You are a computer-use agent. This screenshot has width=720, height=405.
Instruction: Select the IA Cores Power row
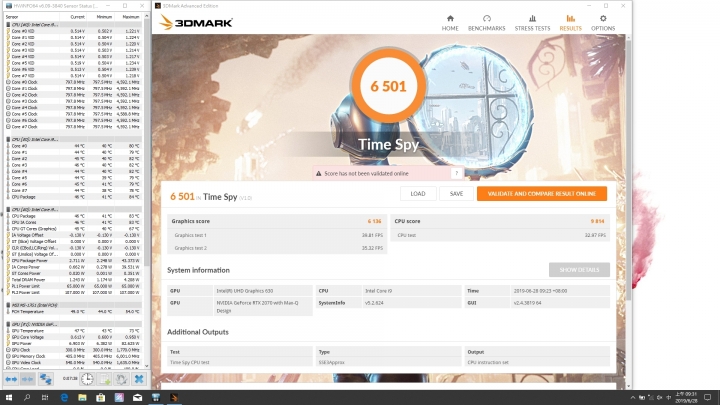coord(73,267)
